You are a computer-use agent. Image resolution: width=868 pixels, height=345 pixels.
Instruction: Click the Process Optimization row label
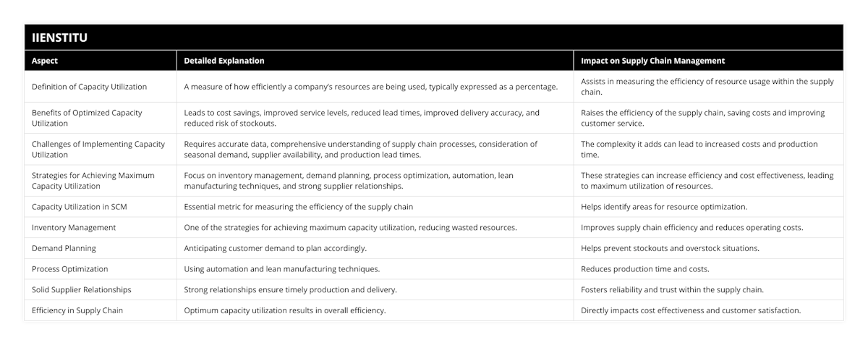69,269
